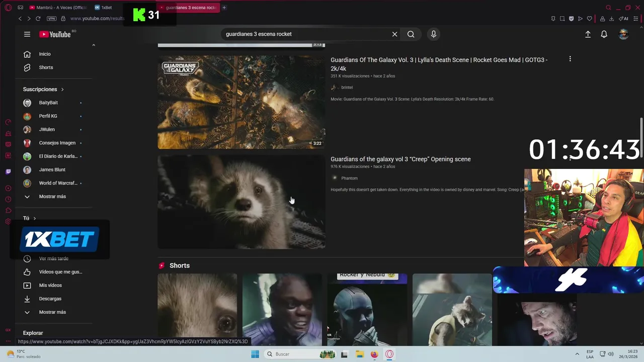This screenshot has height=362, width=644.
Task: Click the magnifier search button
Action: pyautogui.click(x=411, y=34)
